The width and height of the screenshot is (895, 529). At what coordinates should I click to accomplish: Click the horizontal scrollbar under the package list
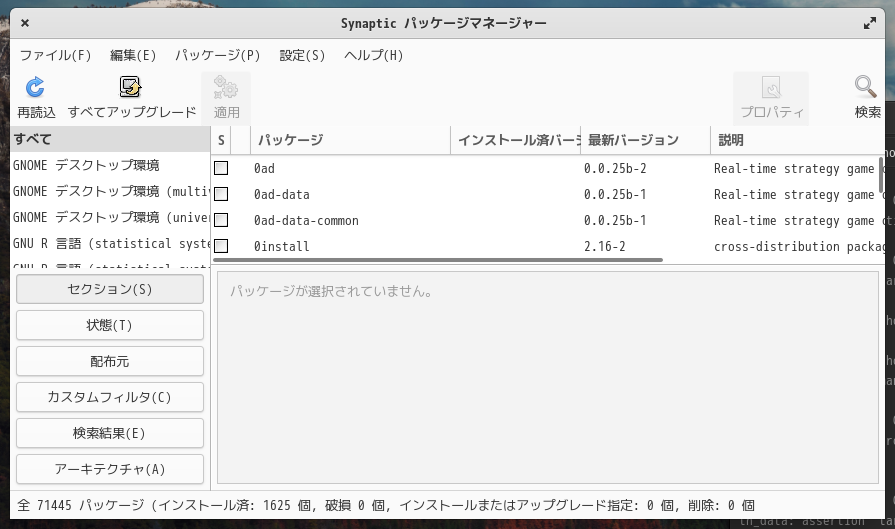click(438, 260)
